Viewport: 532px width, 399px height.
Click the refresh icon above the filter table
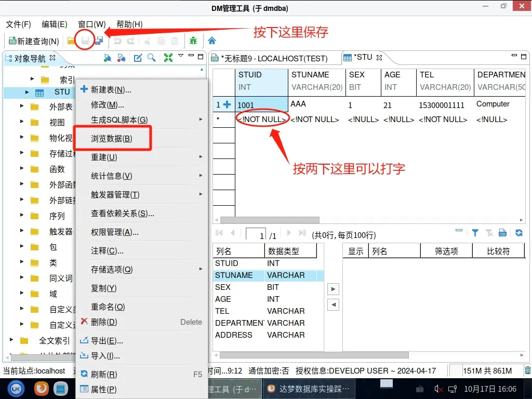[x=518, y=233]
